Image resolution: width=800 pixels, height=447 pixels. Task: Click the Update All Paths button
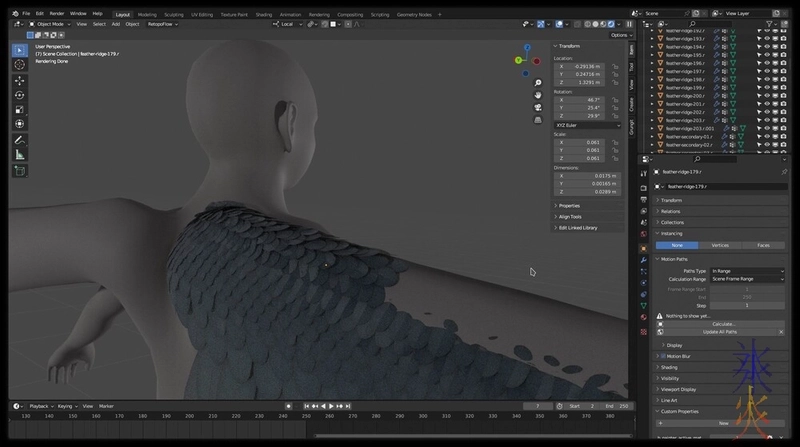click(x=720, y=331)
